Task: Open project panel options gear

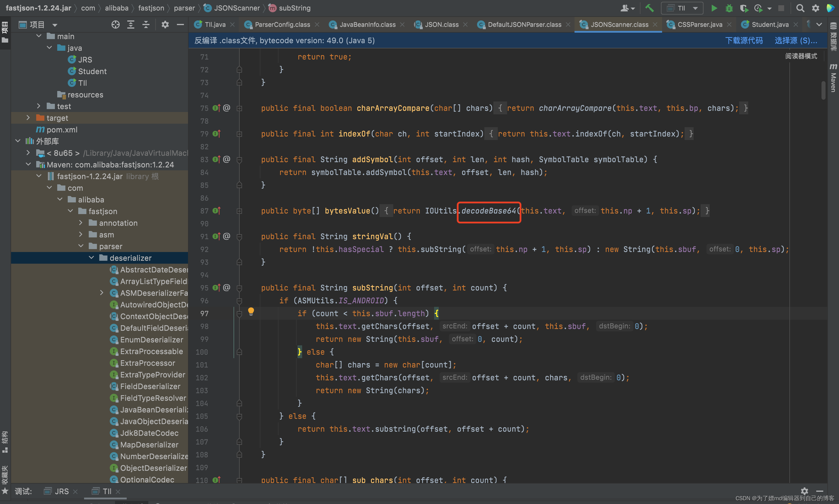Action: (x=165, y=24)
